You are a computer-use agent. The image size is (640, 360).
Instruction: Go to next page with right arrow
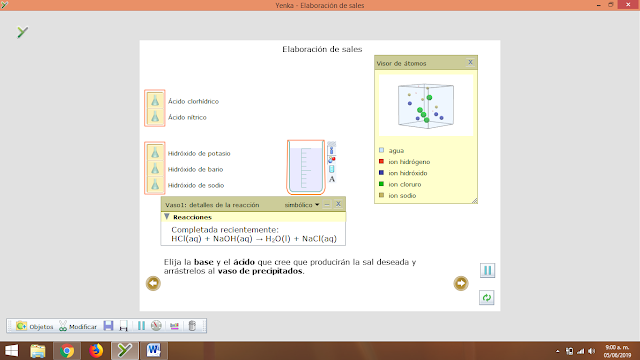click(461, 283)
